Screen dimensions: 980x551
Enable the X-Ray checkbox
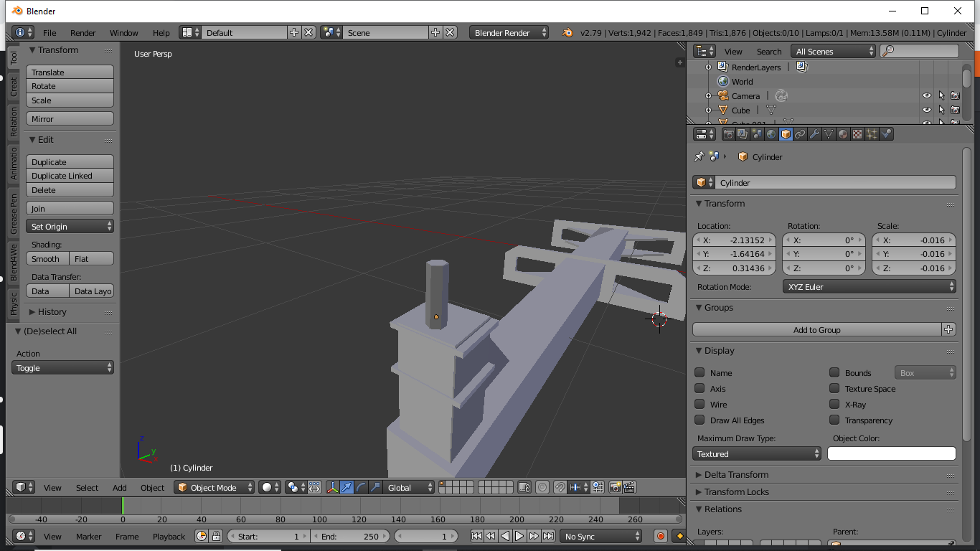click(x=834, y=404)
